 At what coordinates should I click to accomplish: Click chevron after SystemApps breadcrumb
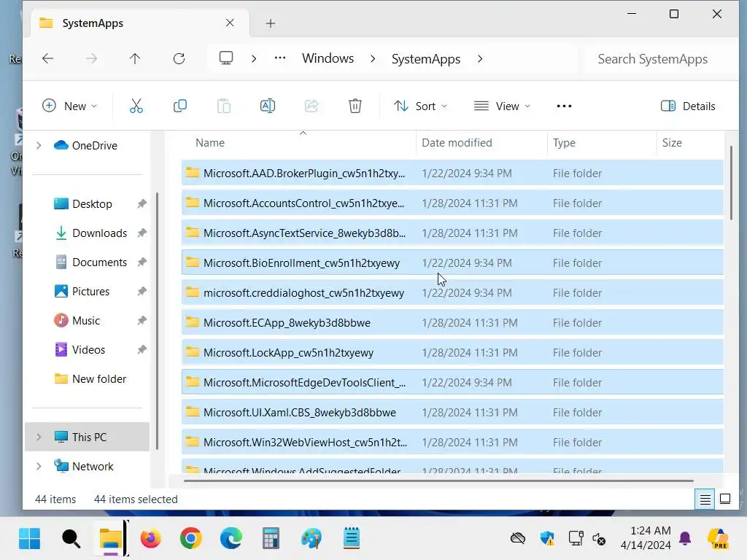click(x=480, y=58)
